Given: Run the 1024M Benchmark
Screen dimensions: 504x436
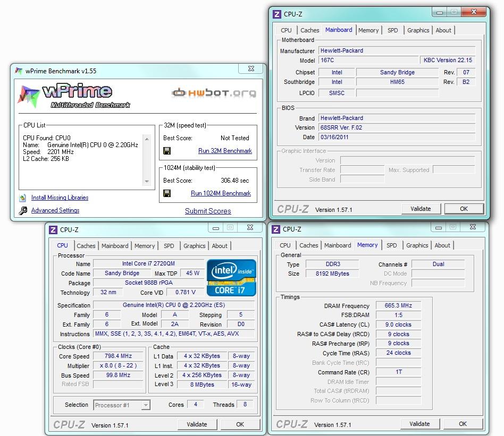Looking at the screenshot, I should (221, 193).
